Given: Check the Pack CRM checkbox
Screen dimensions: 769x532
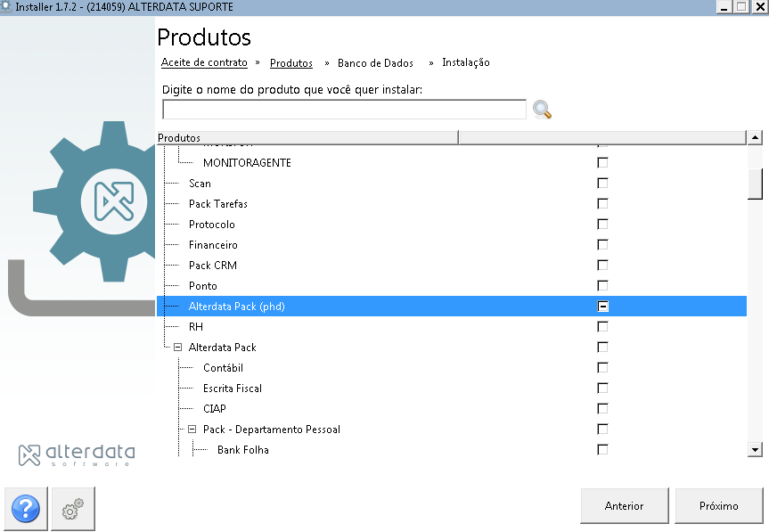Looking at the screenshot, I should pos(602,266).
